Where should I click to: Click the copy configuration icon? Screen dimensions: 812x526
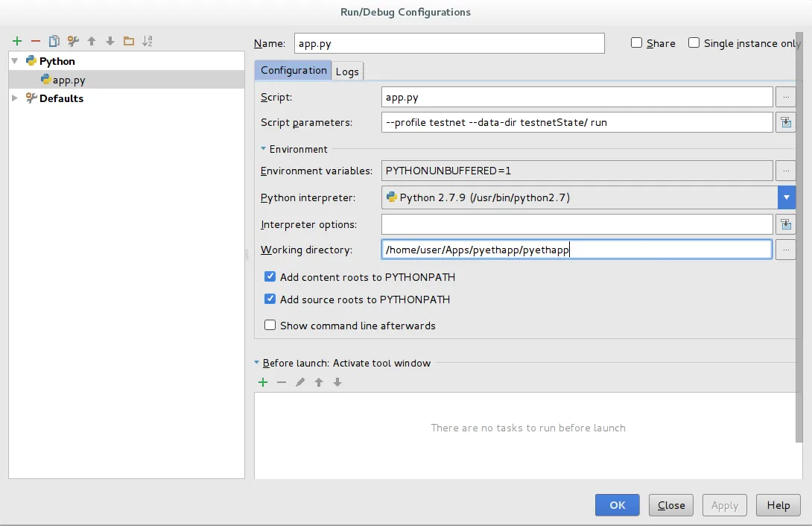[x=54, y=42]
